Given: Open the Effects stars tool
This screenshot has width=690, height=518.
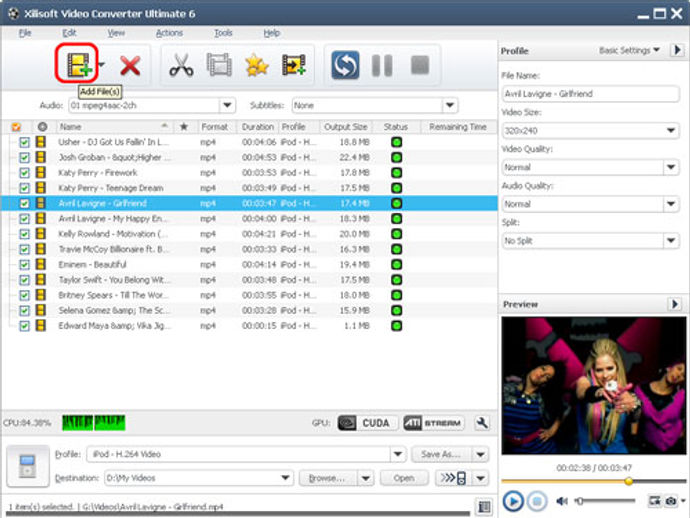Looking at the screenshot, I should click(x=257, y=65).
